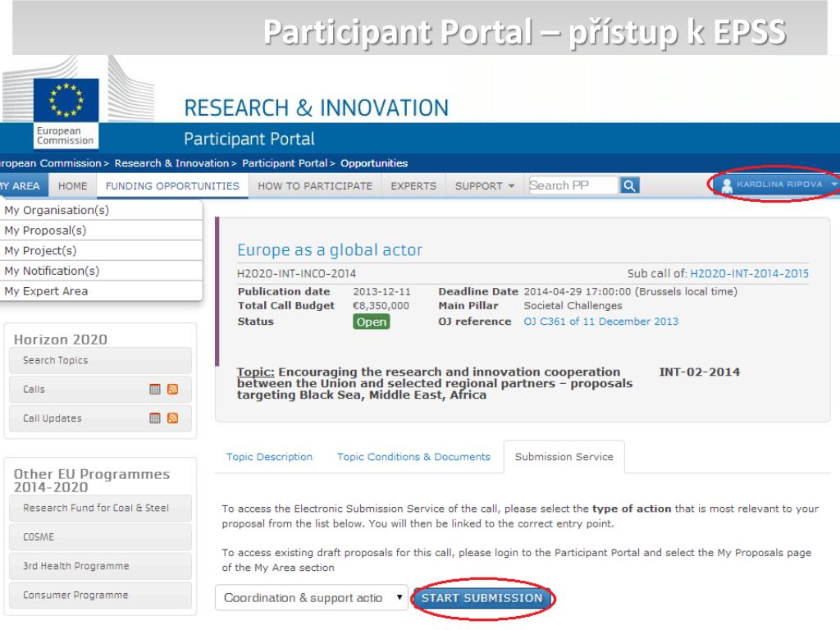
Task: Click the Europe as a global actor title
Action: coord(330,249)
